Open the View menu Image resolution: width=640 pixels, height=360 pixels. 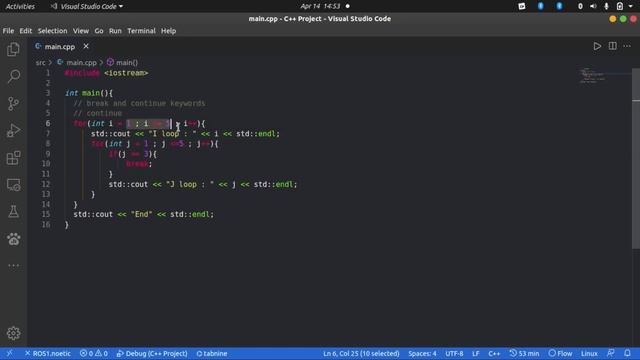point(81,31)
